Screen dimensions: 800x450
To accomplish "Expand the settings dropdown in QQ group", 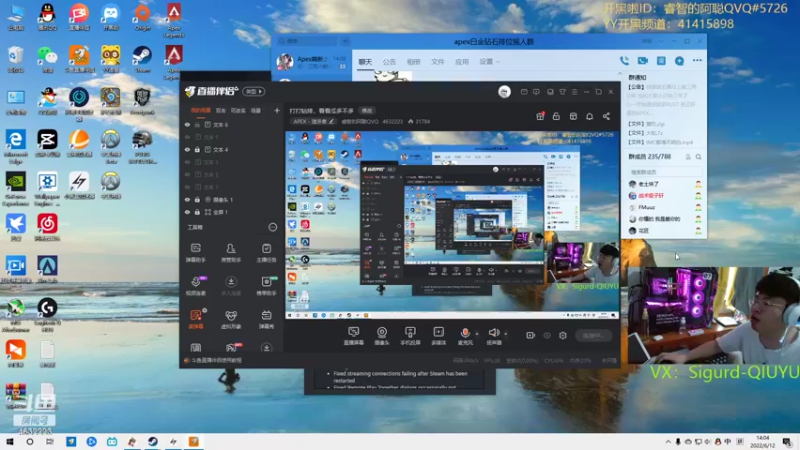I will [x=489, y=62].
